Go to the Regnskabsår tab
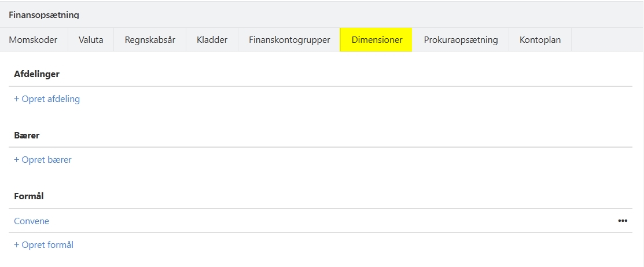 point(150,40)
